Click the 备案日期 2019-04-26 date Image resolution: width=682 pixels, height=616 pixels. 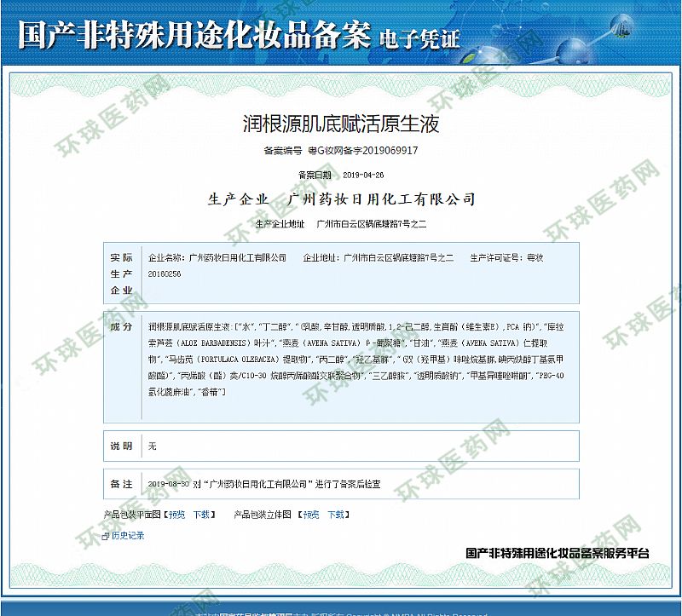[x=363, y=175]
